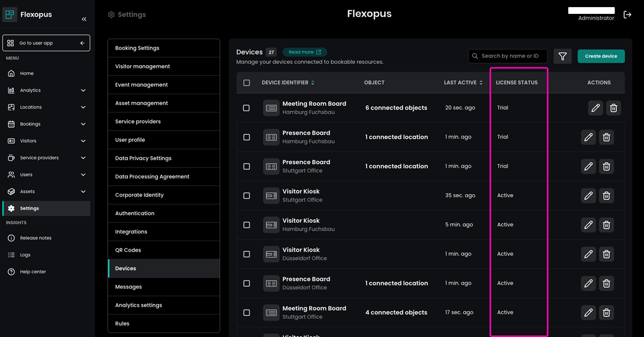Delete the Visitor Kiosk Düsseldorf Office device

coord(606,254)
